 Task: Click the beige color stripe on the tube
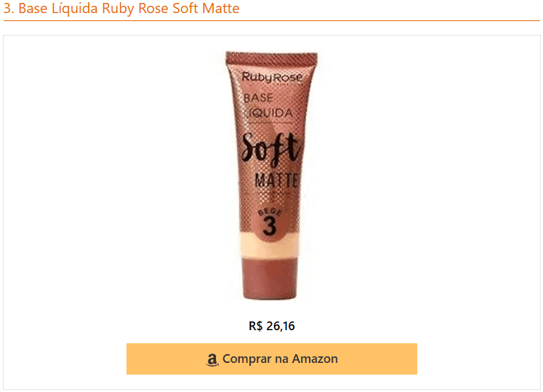click(x=269, y=245)
